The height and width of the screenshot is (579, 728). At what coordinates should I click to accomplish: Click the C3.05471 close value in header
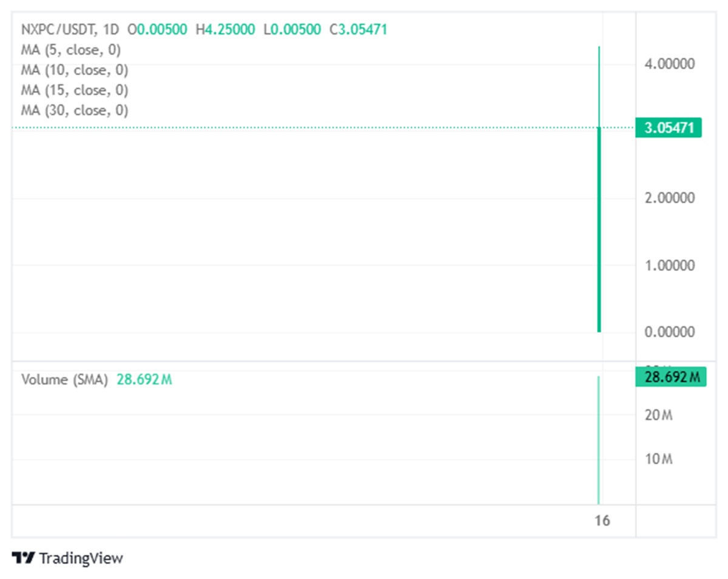pyautogui.click(x=358, y=29)
